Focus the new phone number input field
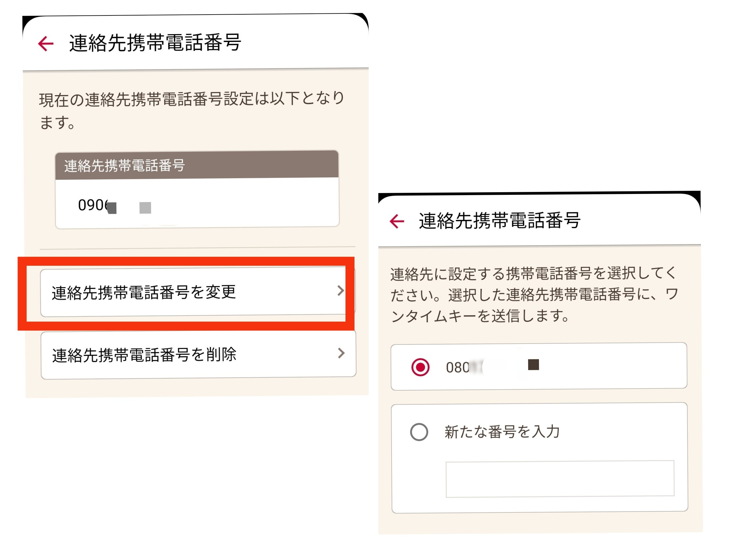747x560 pixels. tap(560, 479)
